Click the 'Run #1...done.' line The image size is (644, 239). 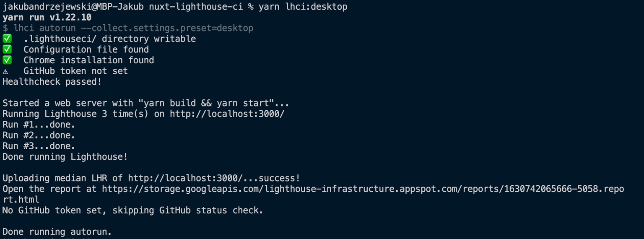point(39,125)
